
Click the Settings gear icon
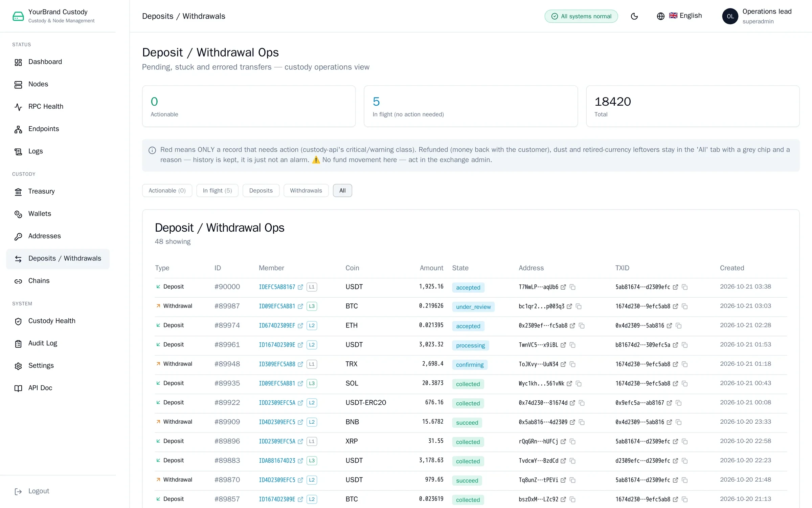point(18,366)
